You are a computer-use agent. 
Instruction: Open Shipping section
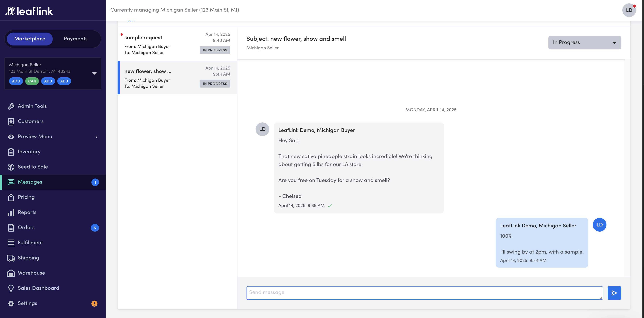[x=53, y=258]
